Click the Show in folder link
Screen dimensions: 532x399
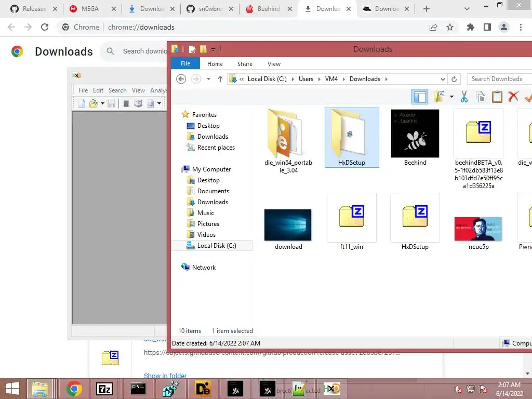click(165, 376)
